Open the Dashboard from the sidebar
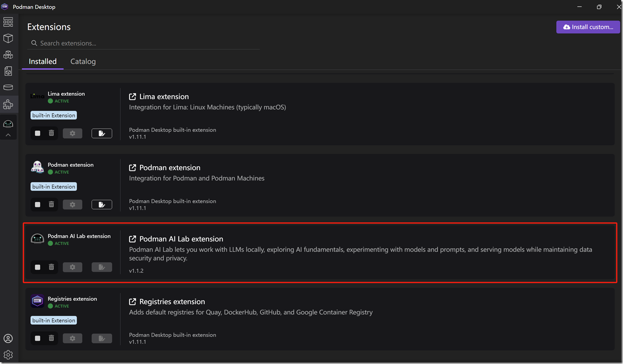Image resolution: width=623 pixels, height=364 pixels. click(8, 22)
